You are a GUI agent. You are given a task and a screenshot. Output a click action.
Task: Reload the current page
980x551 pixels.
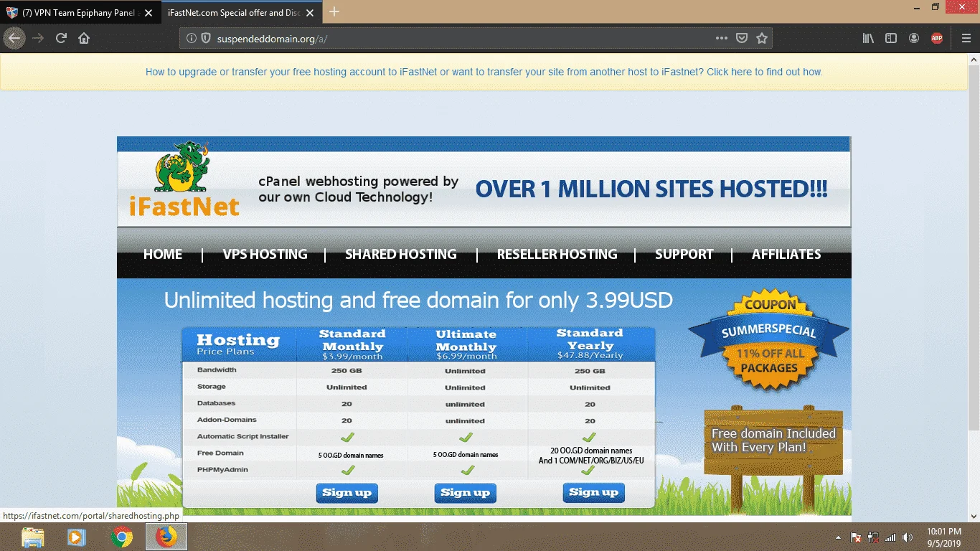pyautogui.click(x=61, y=38)
